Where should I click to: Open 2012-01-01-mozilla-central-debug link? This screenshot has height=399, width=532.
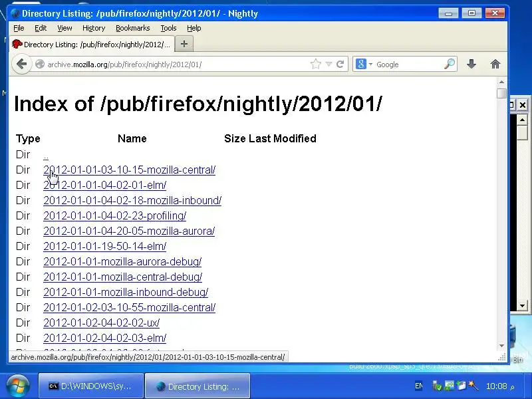pyautogui.click(x=123, y=277)
